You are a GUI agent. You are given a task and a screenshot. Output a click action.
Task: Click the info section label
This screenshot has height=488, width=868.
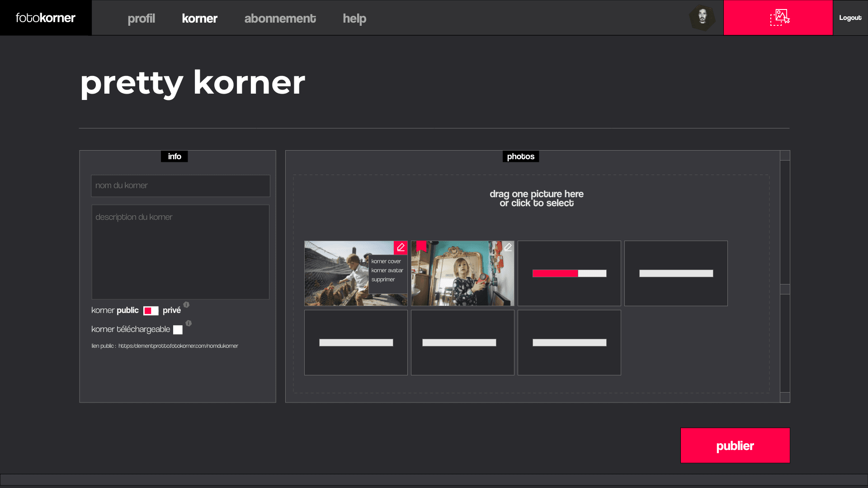[x=174, y=156]
